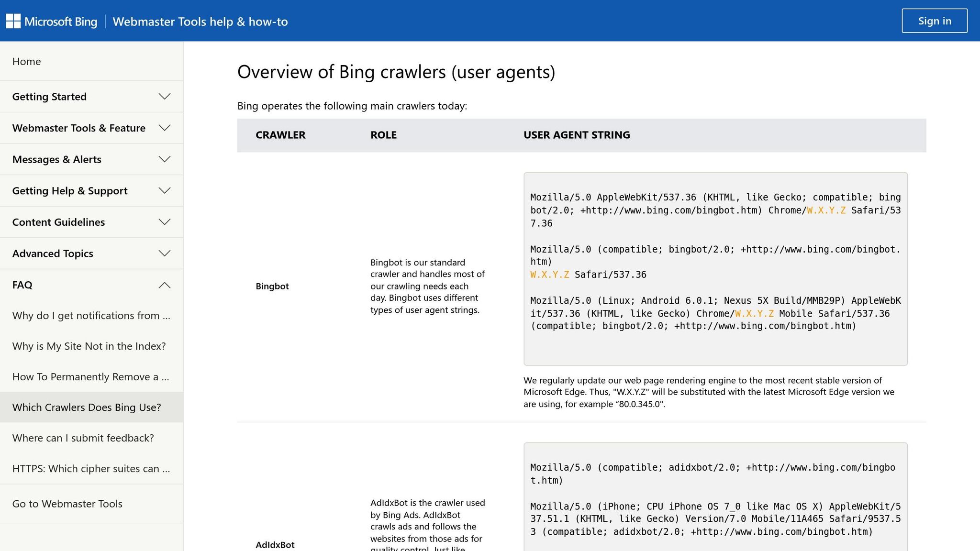Go to Home in sidebar
The height and width of the screenshot is (551, 980).
coord(27,61)
